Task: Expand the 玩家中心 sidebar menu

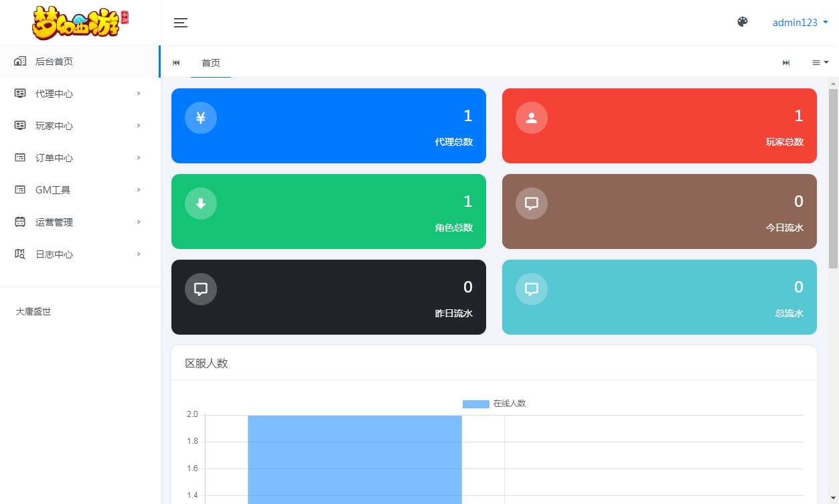Action: tap(80, 126)
